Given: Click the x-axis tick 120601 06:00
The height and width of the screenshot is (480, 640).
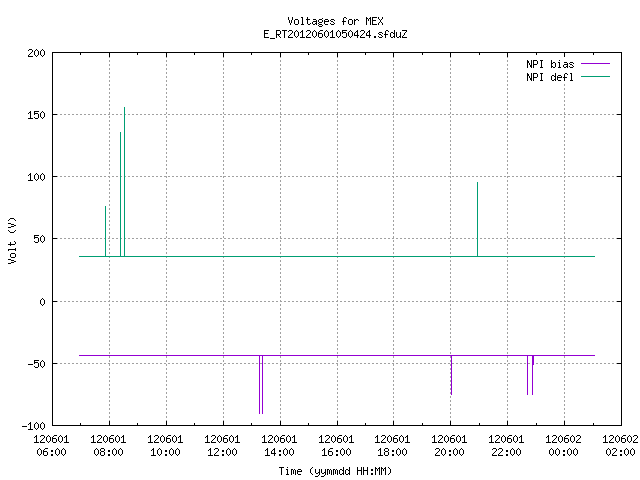Looking at the screenshot, I should (51, 446).
